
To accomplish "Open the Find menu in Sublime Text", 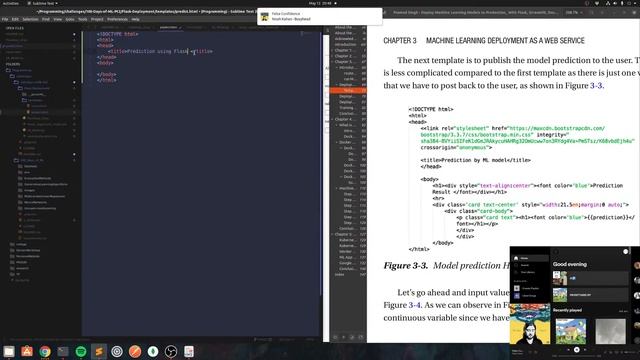I will coord(46,19).
